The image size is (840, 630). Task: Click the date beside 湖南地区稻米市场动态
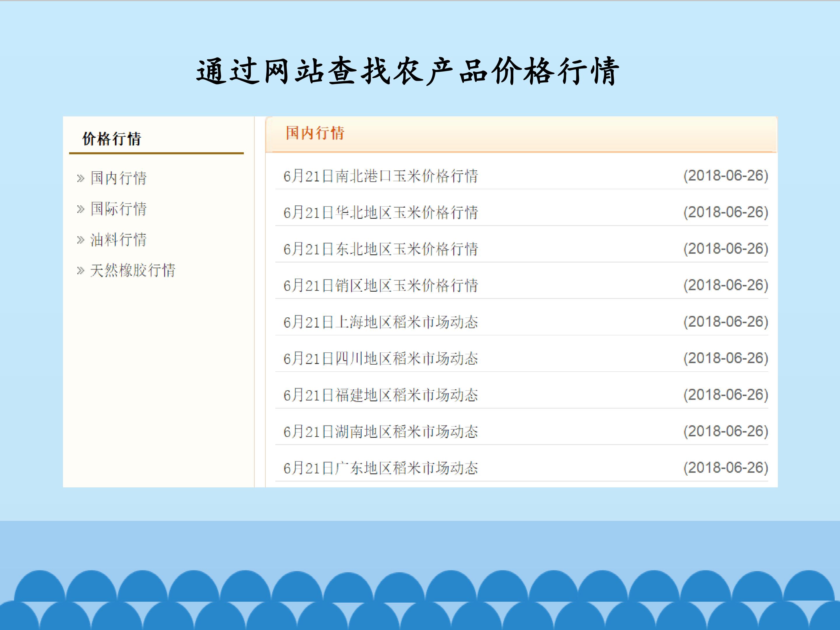coord(726,431)
